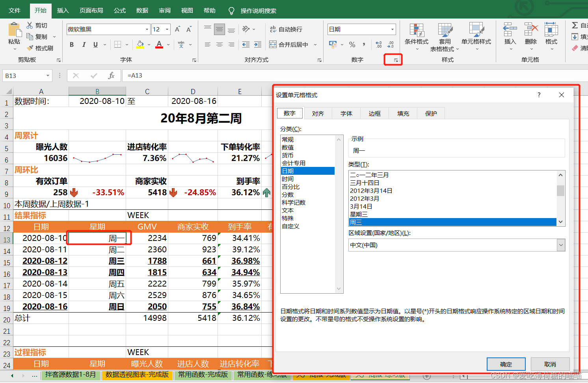588x383 pixels.
Task: Toggle Bold formatting
Action: tap(72, 44)
